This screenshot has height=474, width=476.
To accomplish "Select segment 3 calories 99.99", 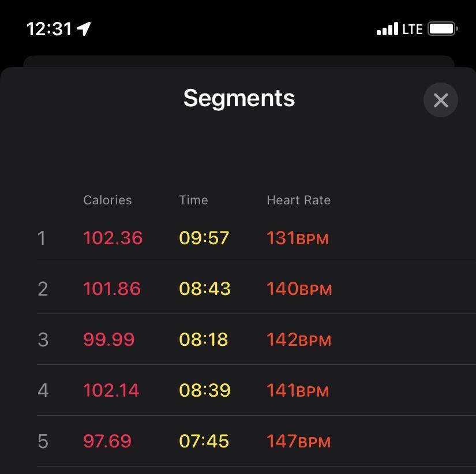I will (108, 339).
